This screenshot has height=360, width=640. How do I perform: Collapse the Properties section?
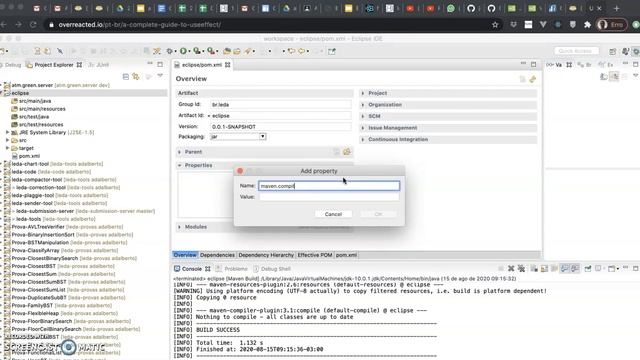(180, 165)
